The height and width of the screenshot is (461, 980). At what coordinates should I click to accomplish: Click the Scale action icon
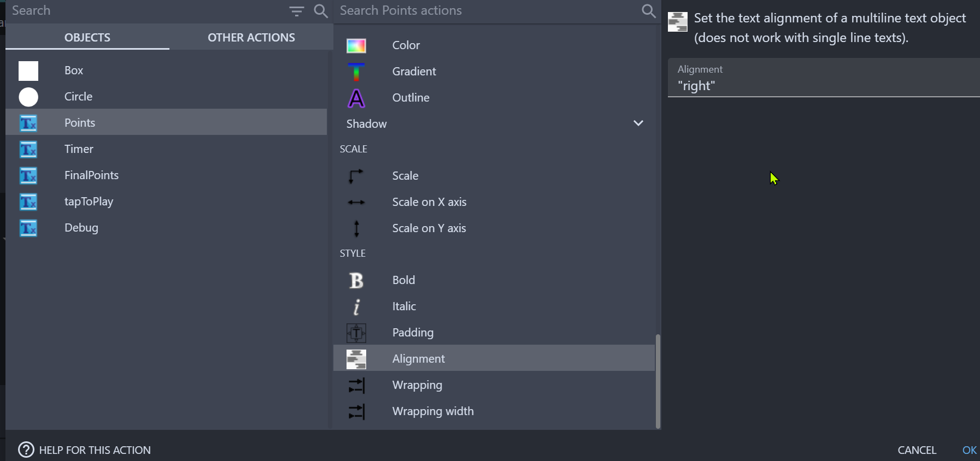pyautogui.click(x=356, y=176)
